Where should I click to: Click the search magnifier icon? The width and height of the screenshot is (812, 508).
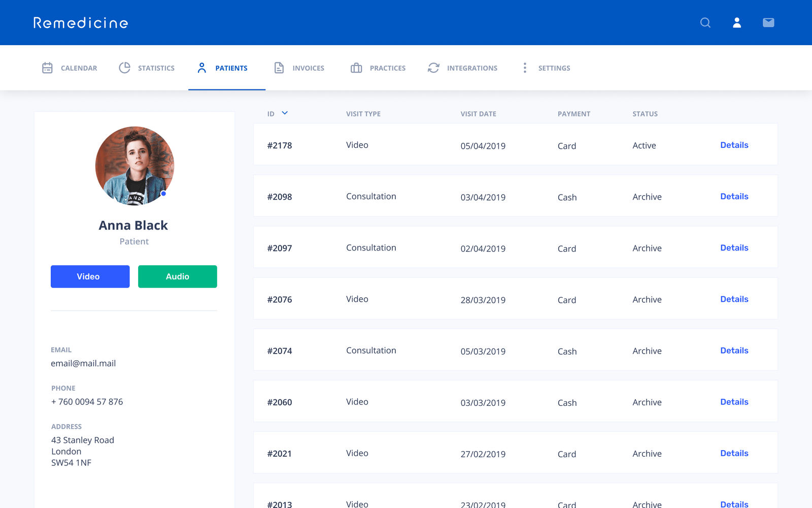[705, 23]
